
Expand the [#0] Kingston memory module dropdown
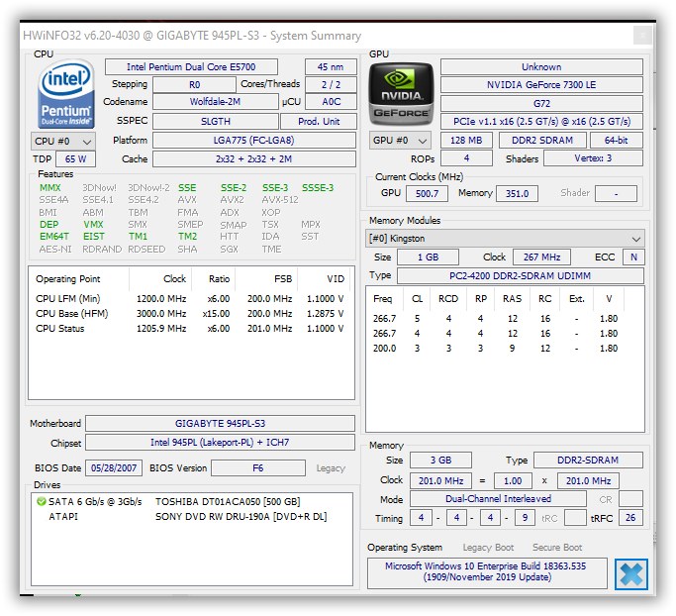(x=505, y=239)
